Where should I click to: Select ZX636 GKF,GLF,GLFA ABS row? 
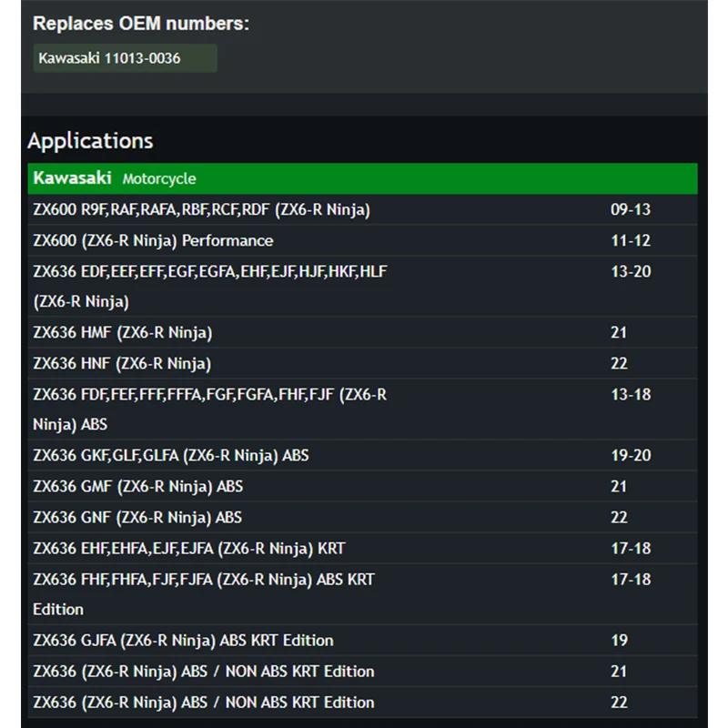click(x=362, y=455)
